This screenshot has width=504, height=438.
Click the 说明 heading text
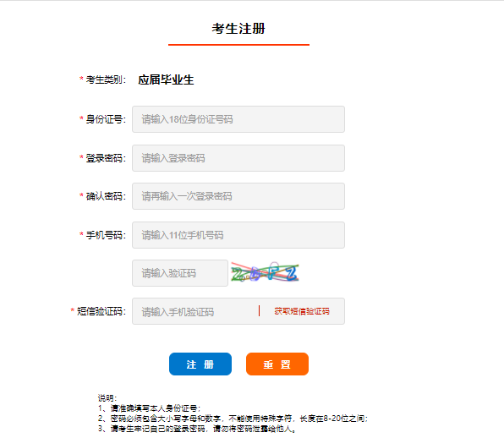point(107,398)
